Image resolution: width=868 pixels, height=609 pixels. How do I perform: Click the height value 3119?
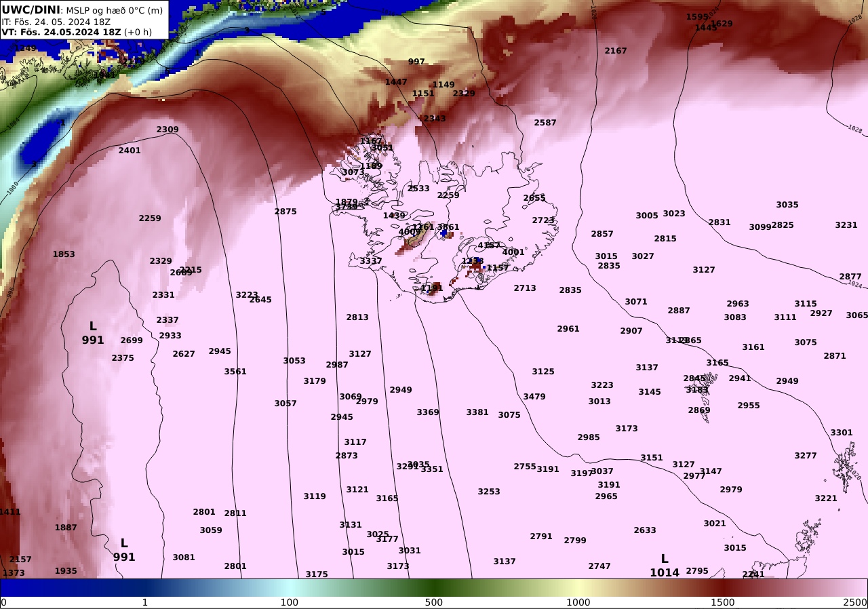tap(315, 496)
